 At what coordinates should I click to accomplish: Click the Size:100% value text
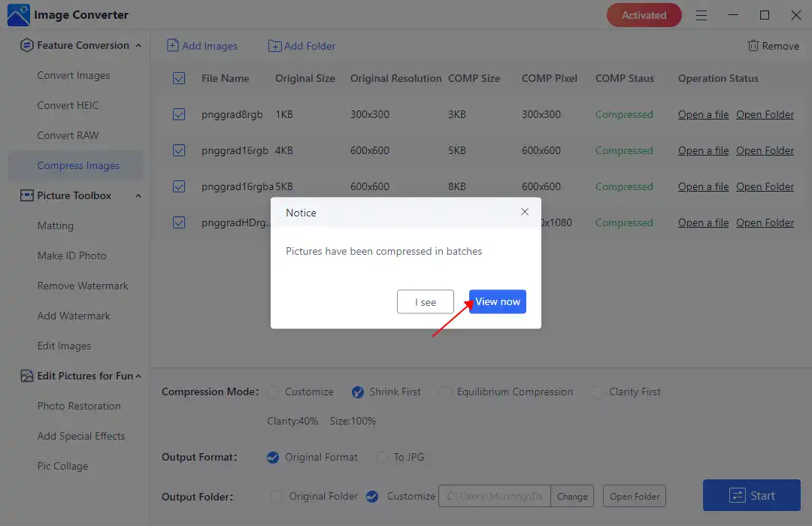click(353, 421)
